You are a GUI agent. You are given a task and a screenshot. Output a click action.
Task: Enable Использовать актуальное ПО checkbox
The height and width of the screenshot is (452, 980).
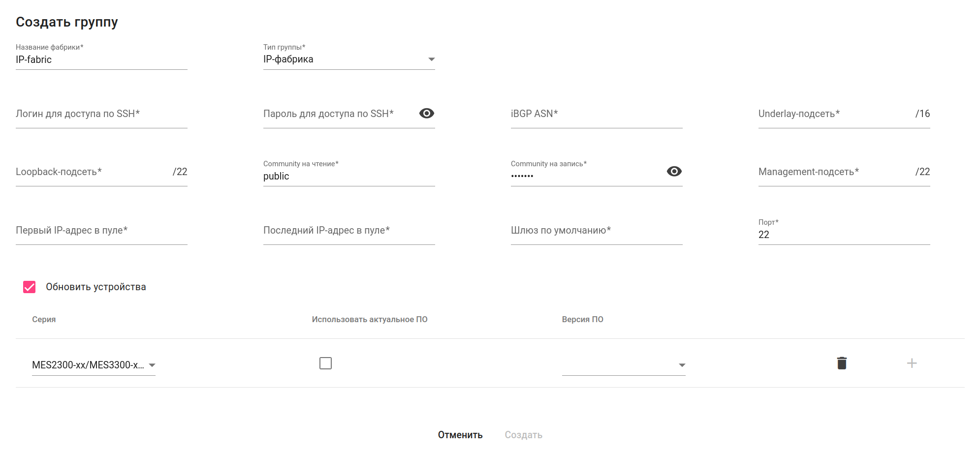click(325, 363)
